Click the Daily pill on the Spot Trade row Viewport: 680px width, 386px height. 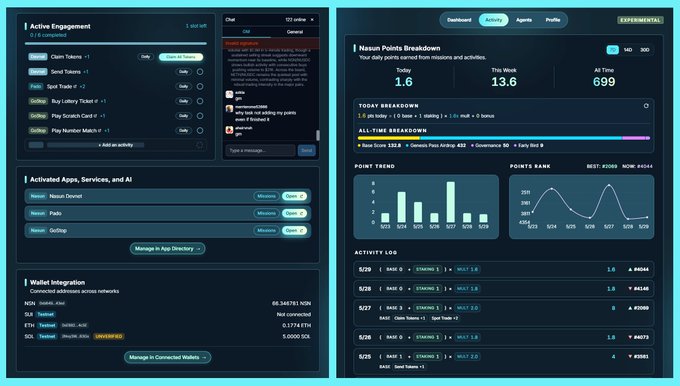coord(183,87)
